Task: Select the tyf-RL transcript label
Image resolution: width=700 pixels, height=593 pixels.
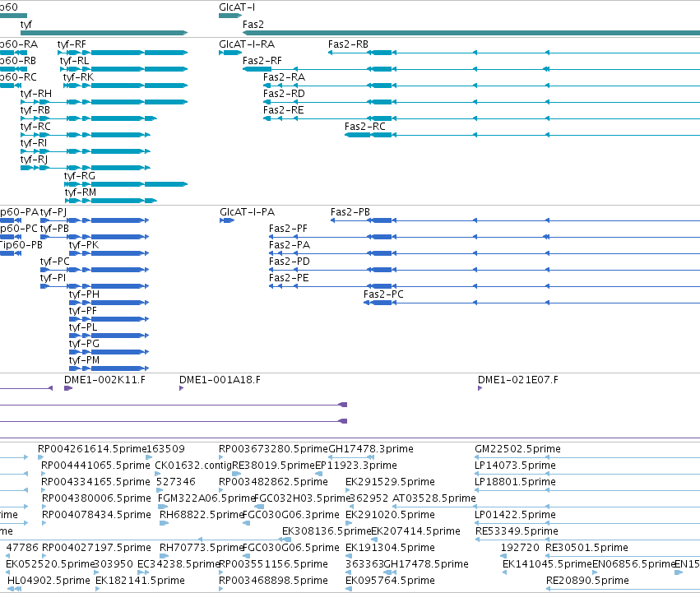Action: 74,61
